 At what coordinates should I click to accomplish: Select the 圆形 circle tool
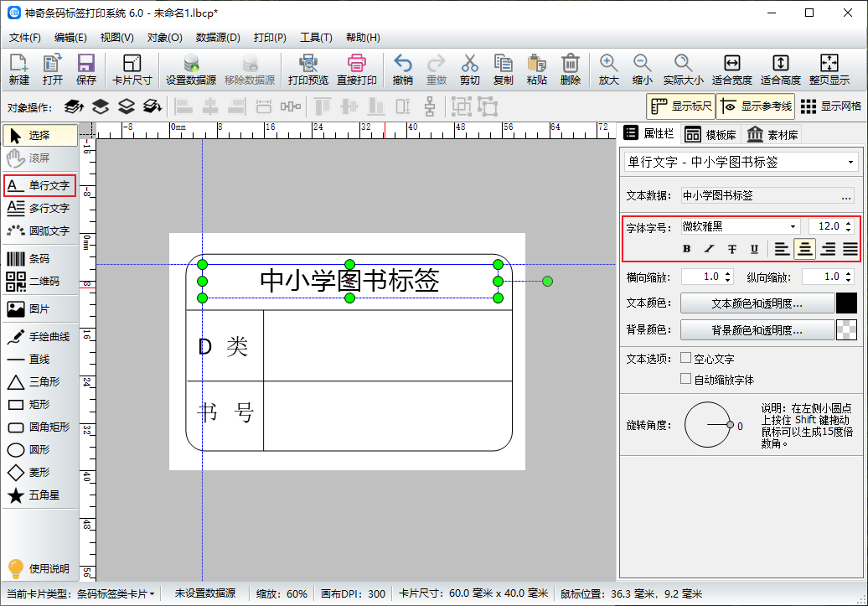tap(40, 450)
